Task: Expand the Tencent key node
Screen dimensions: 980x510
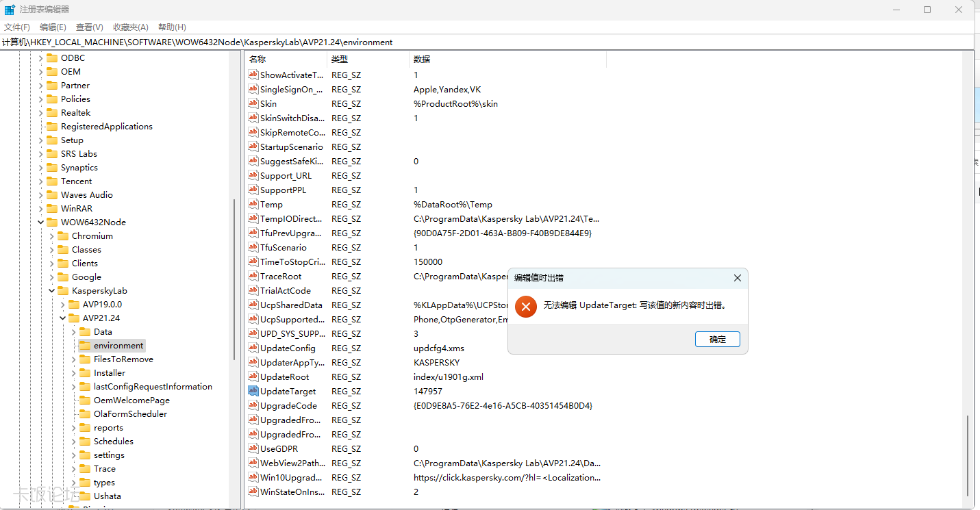Action: point(41,181)
